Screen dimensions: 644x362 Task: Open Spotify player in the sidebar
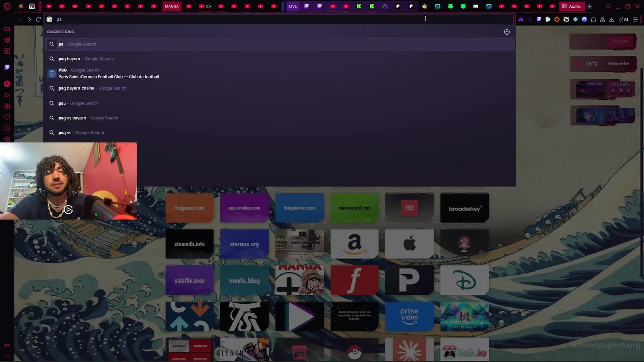7,84
